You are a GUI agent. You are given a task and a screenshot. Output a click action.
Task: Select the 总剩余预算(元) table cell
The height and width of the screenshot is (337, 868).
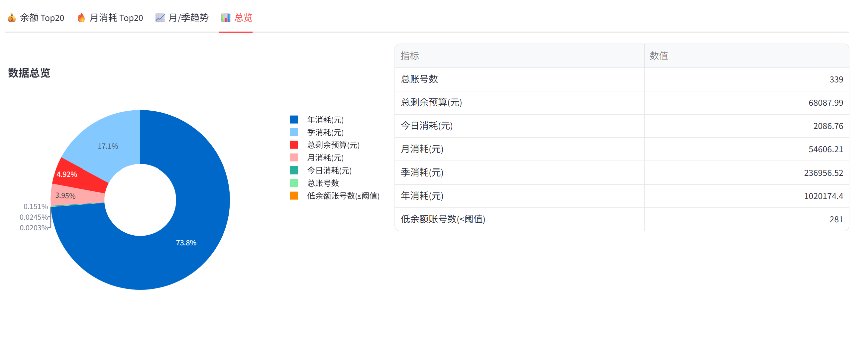(x=519, y=102)
